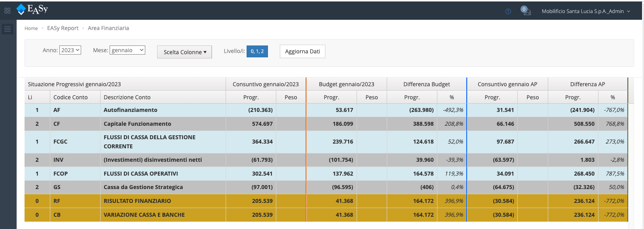644x229 pixels.
Task: Select the Capitale Funzionamento row
Action: 137,124
